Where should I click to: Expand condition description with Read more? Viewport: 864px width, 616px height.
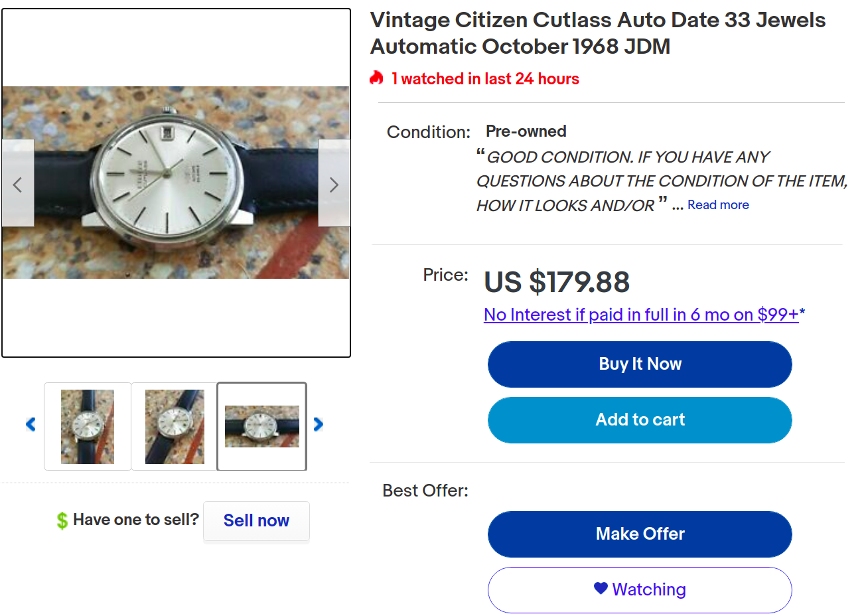point(718,205)
